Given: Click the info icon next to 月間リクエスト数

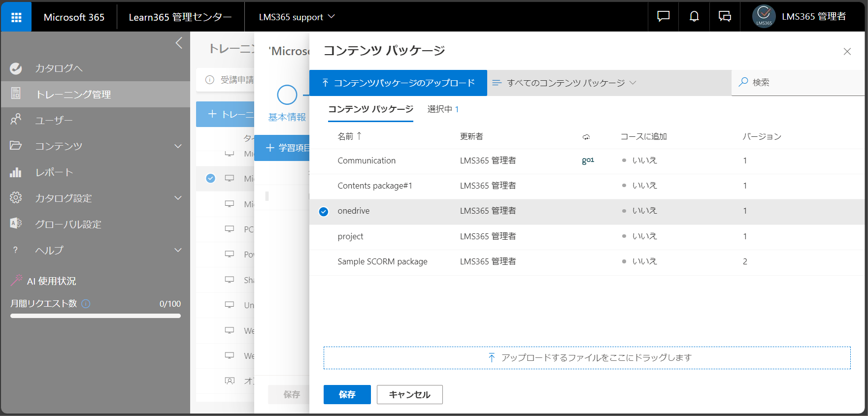Looking at the screenshot, I should (86, 304).
